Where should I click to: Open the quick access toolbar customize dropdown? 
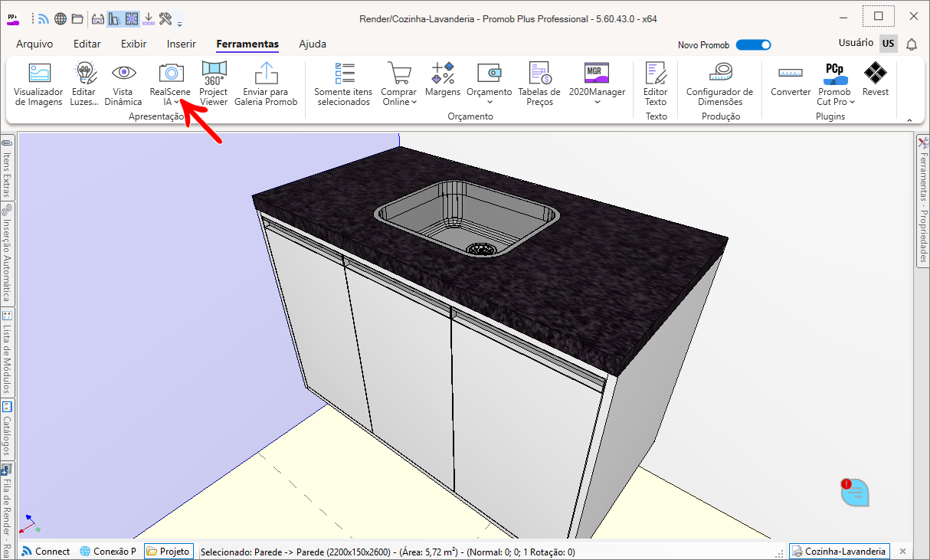179,24
